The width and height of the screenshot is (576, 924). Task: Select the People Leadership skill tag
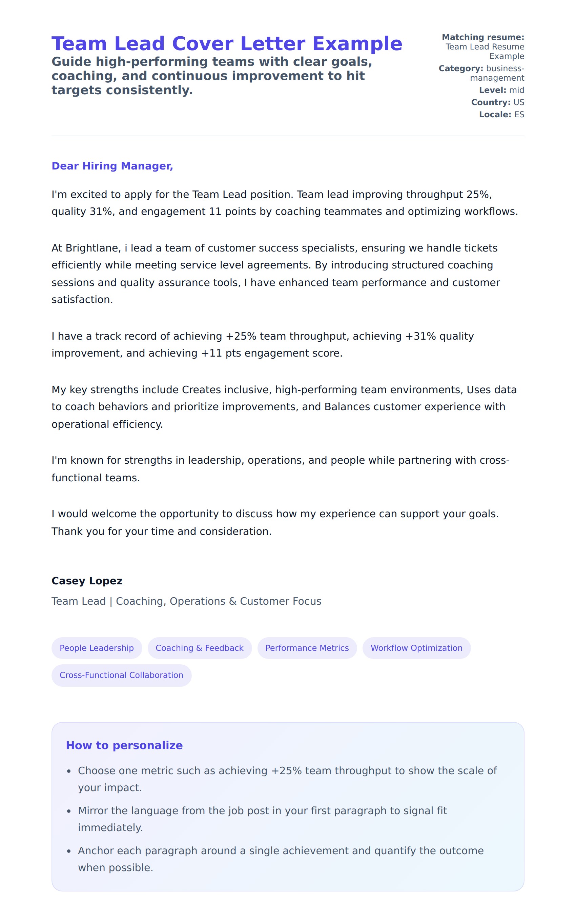[x=97, y=648]
